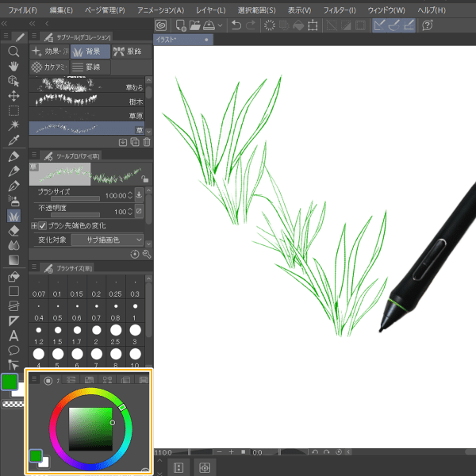This screenshot has height=476, width=476.
Task: Click the Save icon in toolbar
Action: click(x=209, y=25)
